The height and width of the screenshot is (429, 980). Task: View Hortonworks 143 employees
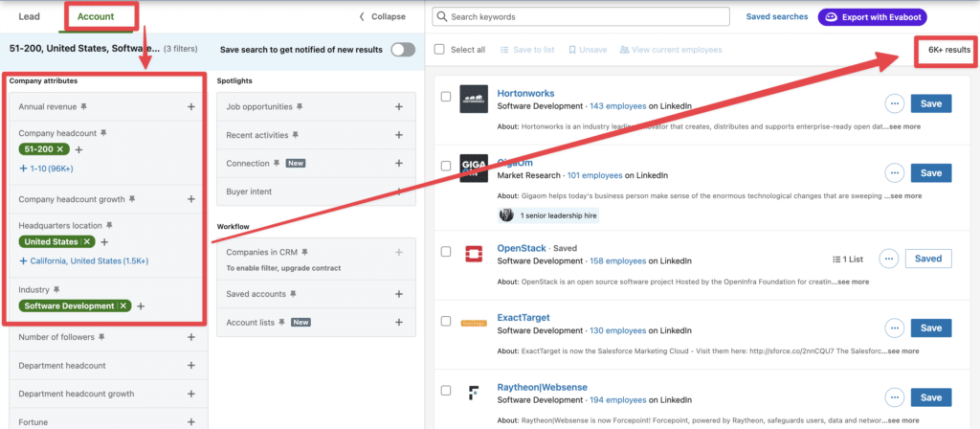coord(617,106)
